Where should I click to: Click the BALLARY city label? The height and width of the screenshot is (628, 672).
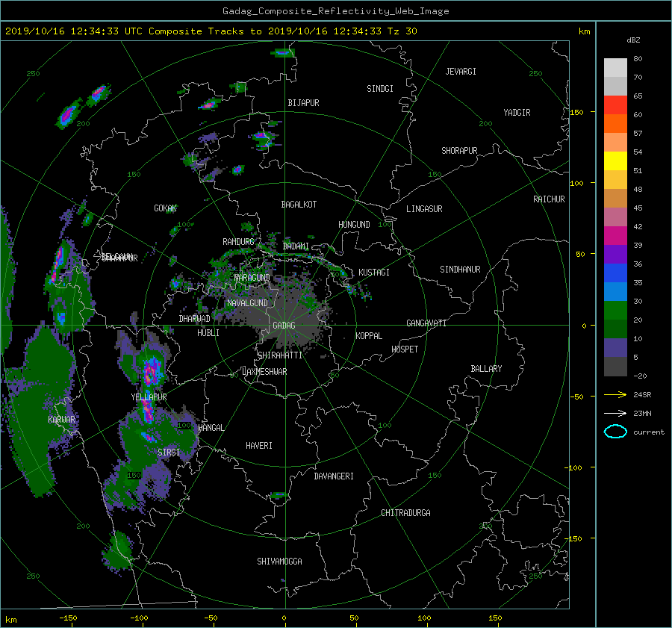click(486, 369)
